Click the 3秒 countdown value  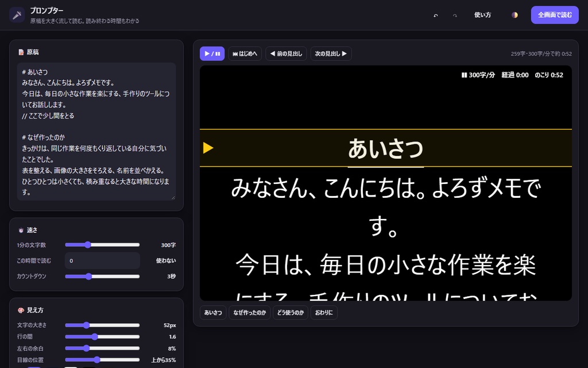(171, 277)
